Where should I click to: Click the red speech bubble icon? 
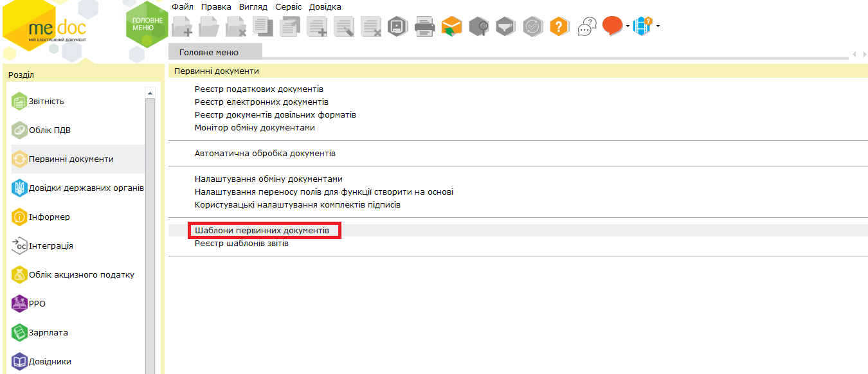(613, 26)
